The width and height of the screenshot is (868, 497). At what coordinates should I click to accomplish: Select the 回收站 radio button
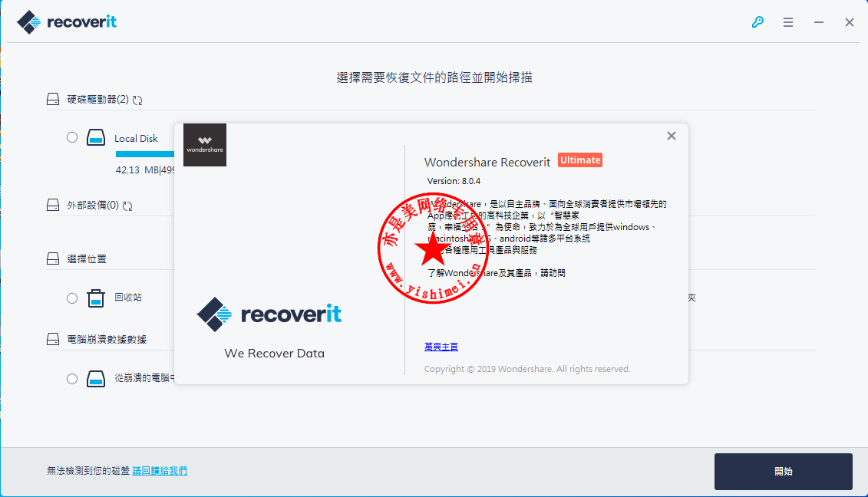click(x=72, y=298)
